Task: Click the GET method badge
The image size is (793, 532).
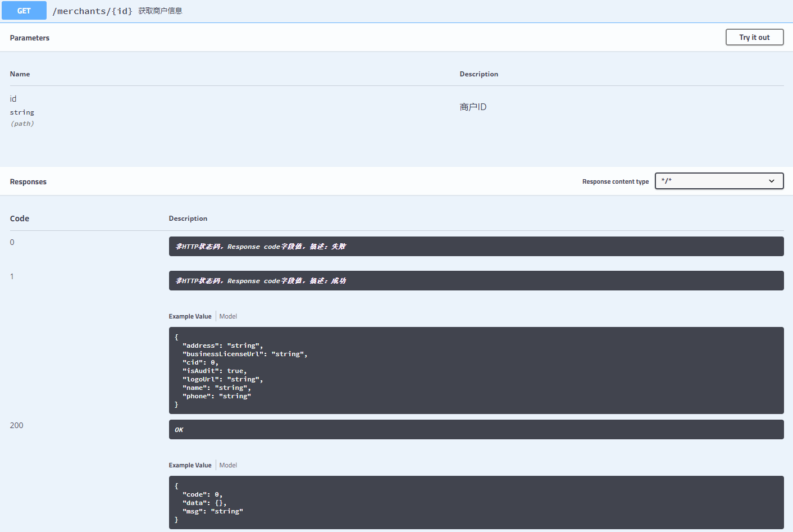Action: point(24,10)
